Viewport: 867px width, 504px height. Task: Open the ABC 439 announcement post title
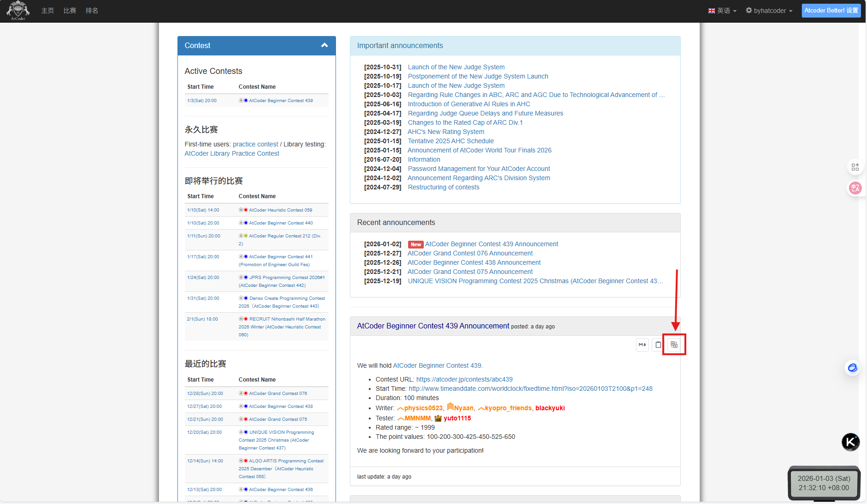click(x=433, y=326)
